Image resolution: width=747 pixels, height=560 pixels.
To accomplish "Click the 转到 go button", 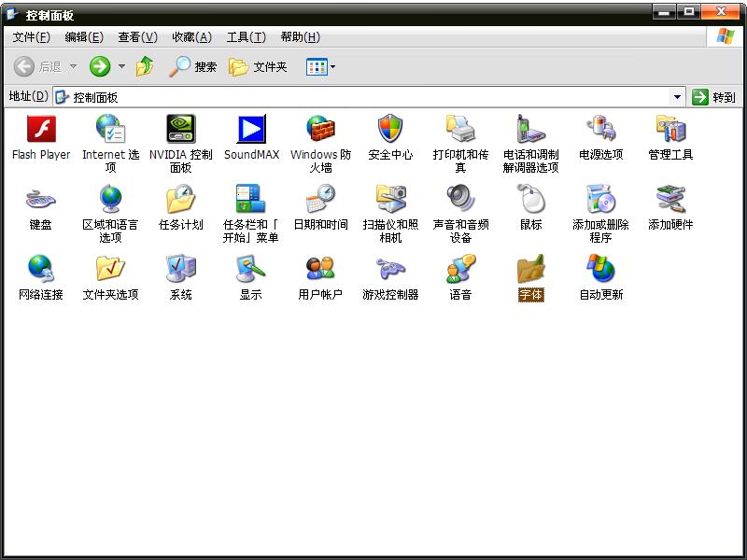I will click(713, 97).
